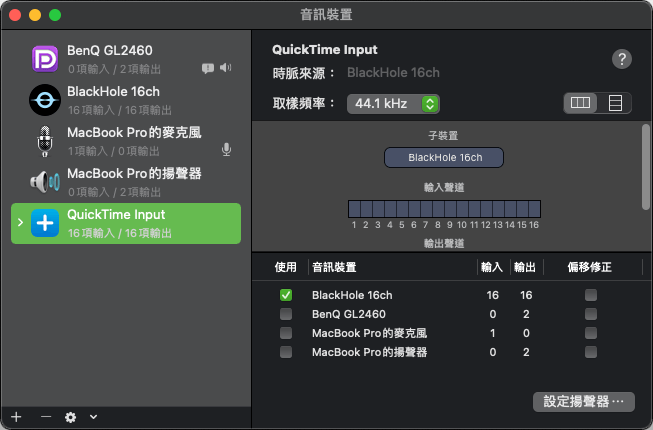
Task: Click the QuickTime Input heading title
Action: [324, 50]
